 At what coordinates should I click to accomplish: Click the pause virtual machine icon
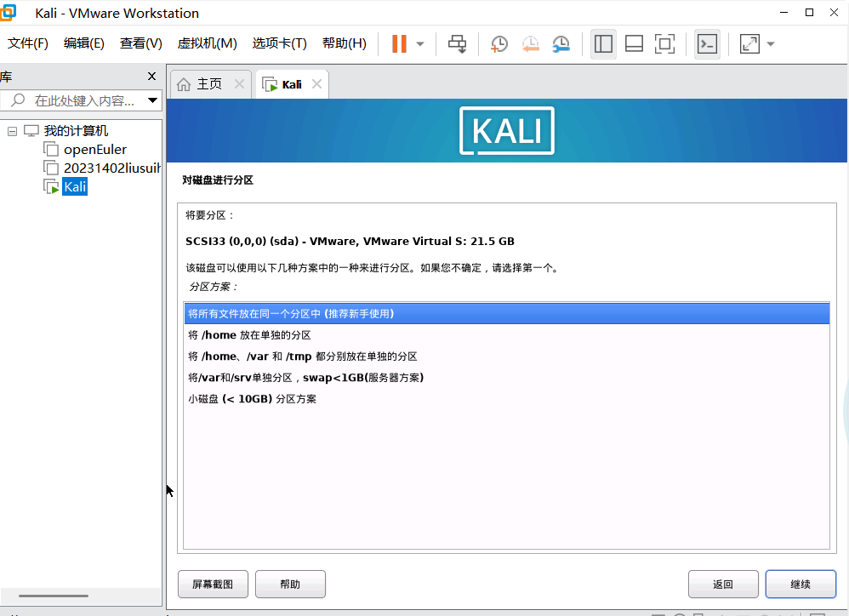pyautogui.click(x=399, y=44)
